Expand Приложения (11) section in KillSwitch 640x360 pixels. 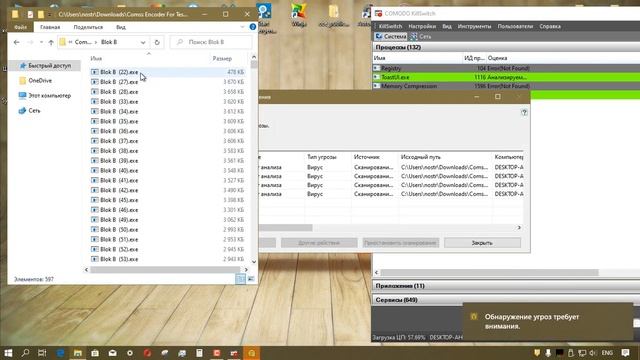tap(506, 286)
